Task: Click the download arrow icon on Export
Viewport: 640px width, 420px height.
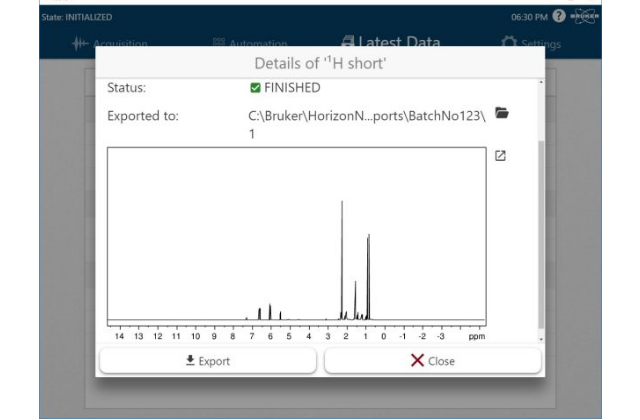Action: tap(190, 361)
